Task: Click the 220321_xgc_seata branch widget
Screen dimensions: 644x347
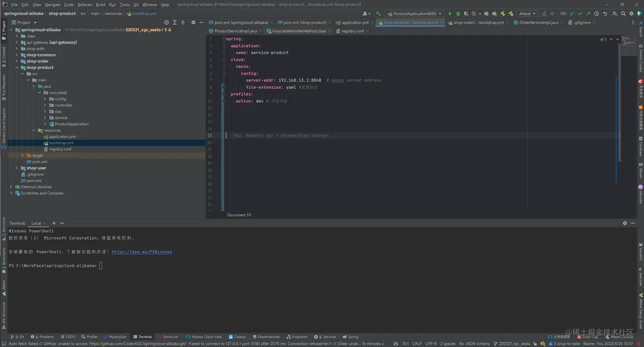Action: [512, 344]
